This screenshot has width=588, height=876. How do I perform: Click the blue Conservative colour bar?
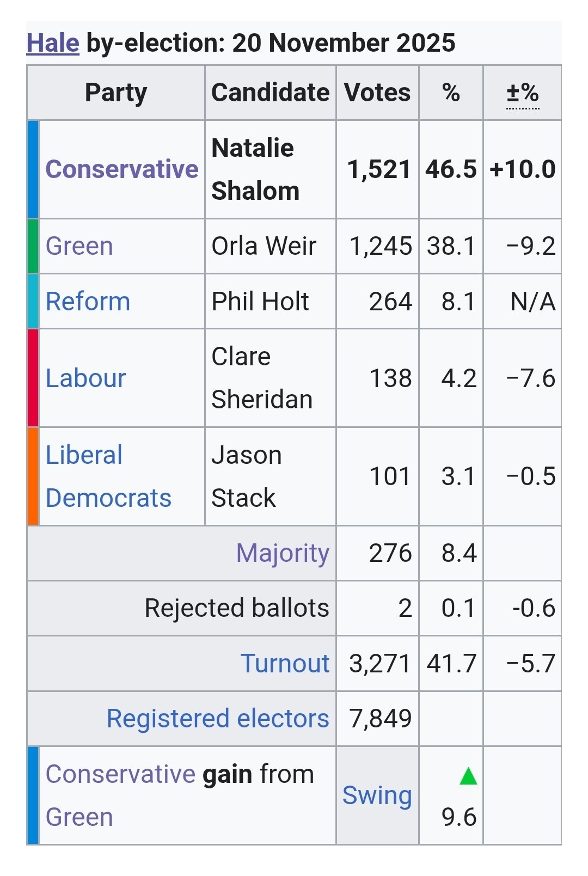(x=33, y=169)
